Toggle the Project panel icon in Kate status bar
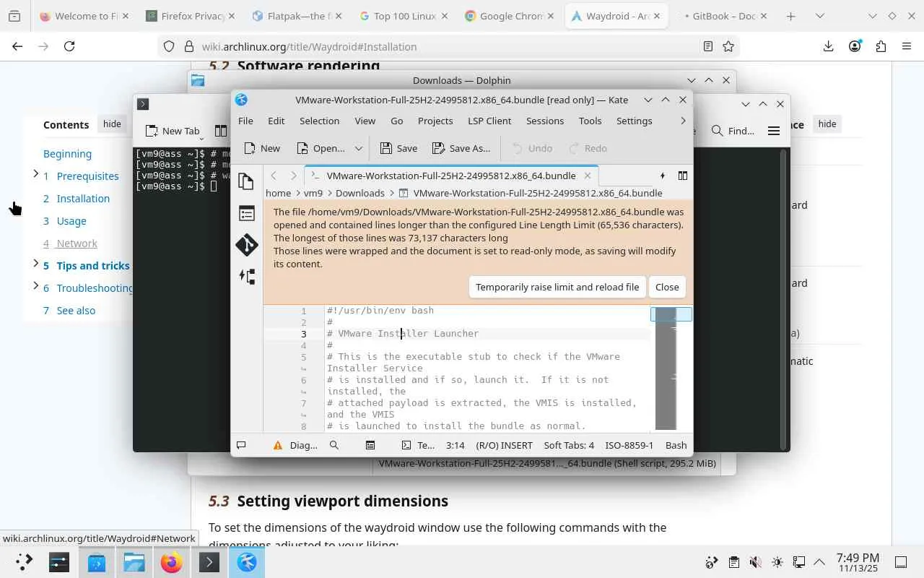The width and height of the screenshot is (924, 578). 370,445
